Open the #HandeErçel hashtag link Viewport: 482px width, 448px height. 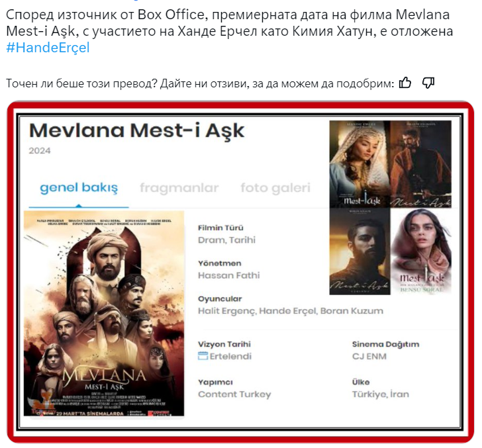[x=48, y=48]
